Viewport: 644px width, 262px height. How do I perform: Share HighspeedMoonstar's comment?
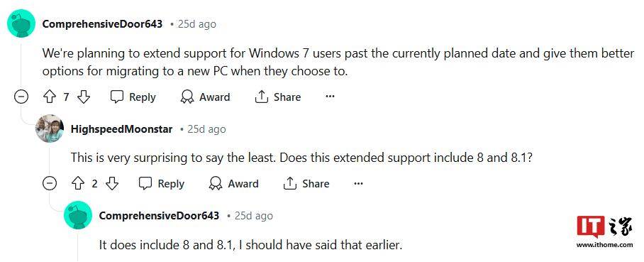pos(306,183)
